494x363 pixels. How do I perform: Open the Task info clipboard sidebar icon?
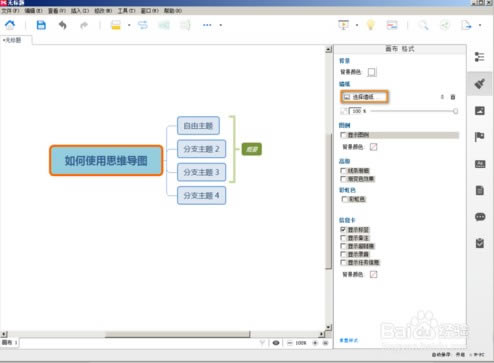pyautogui.click(x=480, y=243)
